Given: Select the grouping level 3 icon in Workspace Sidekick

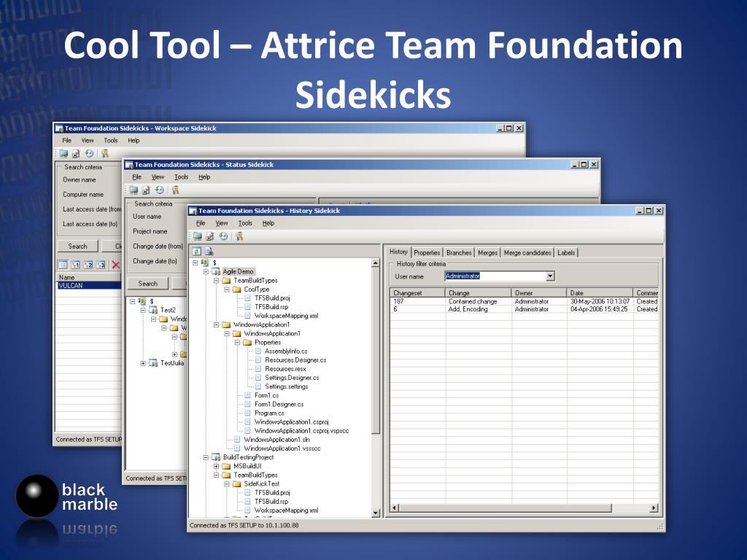Looking at the screenshot, I should pyautogui.click(x=100, y=265).
